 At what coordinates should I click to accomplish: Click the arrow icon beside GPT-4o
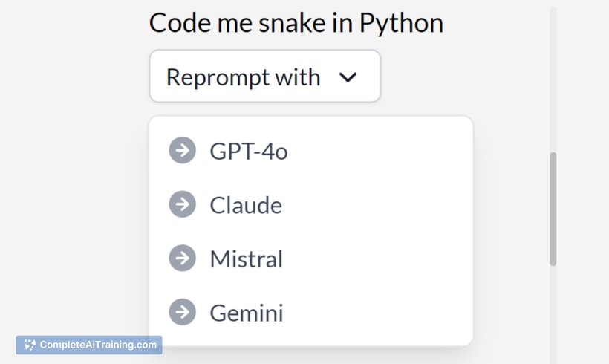point(182,150)
